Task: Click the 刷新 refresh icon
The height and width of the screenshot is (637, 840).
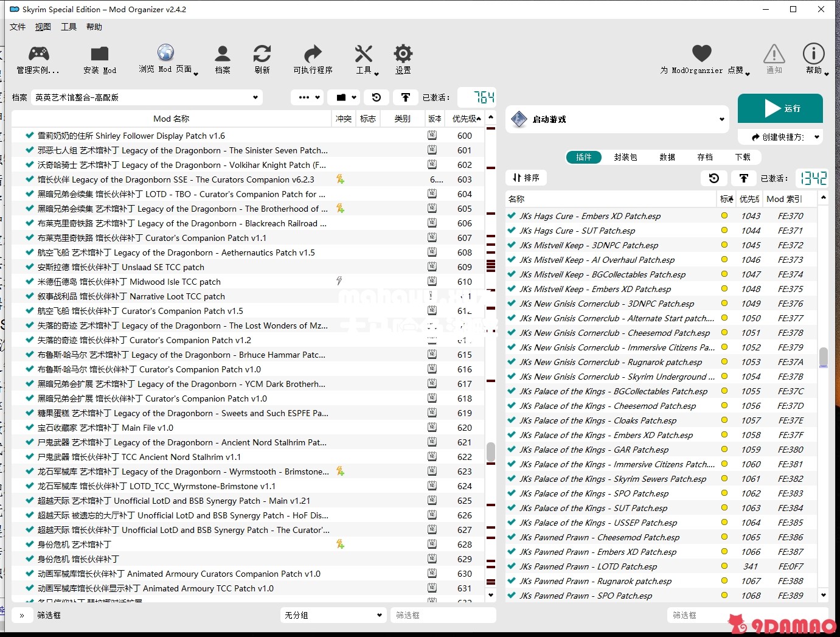Action: tap(262, 54)
